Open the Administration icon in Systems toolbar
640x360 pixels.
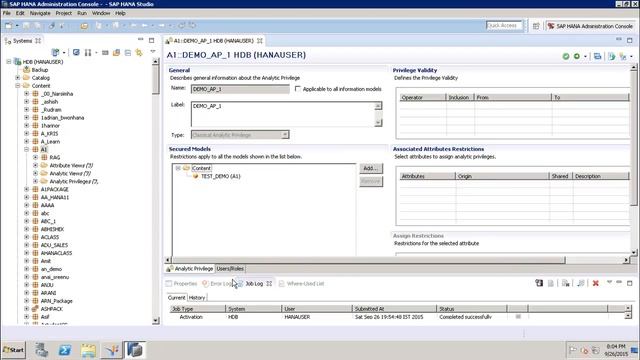[x=76, y=52]
